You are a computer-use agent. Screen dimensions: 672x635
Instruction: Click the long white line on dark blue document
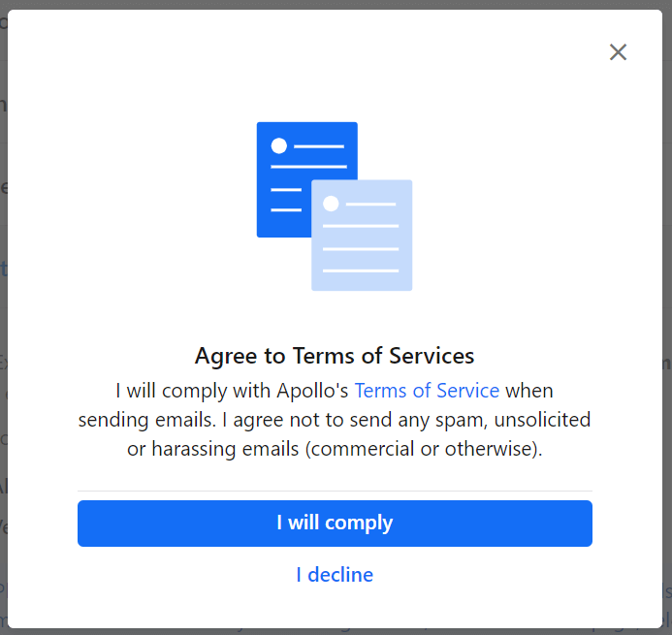[x=309, y=167]
